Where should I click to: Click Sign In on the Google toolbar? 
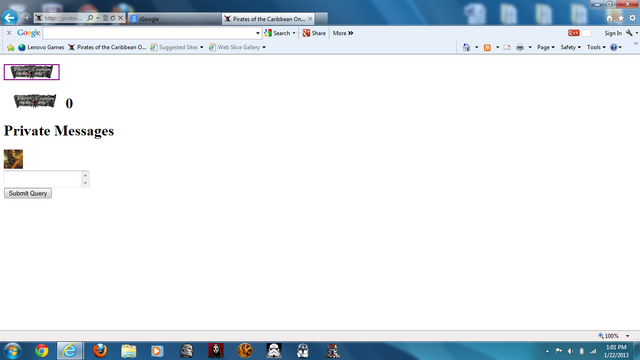(x=613, y=33)
